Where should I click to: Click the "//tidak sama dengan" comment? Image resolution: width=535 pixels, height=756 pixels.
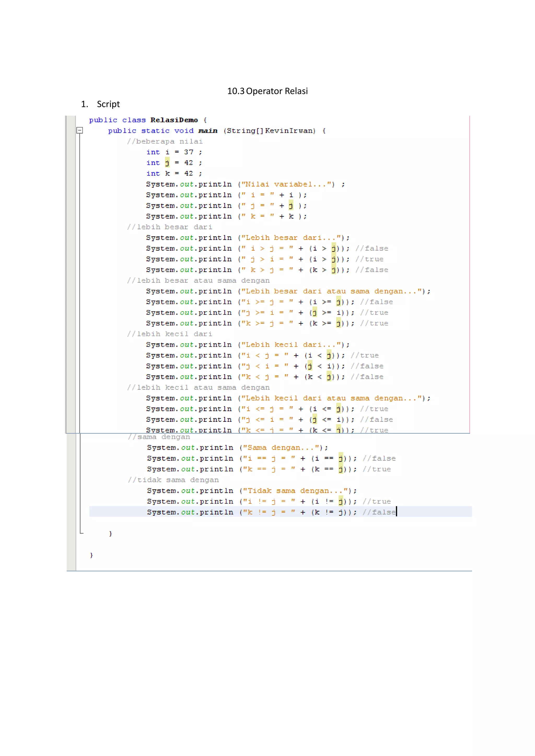[173, 480]
